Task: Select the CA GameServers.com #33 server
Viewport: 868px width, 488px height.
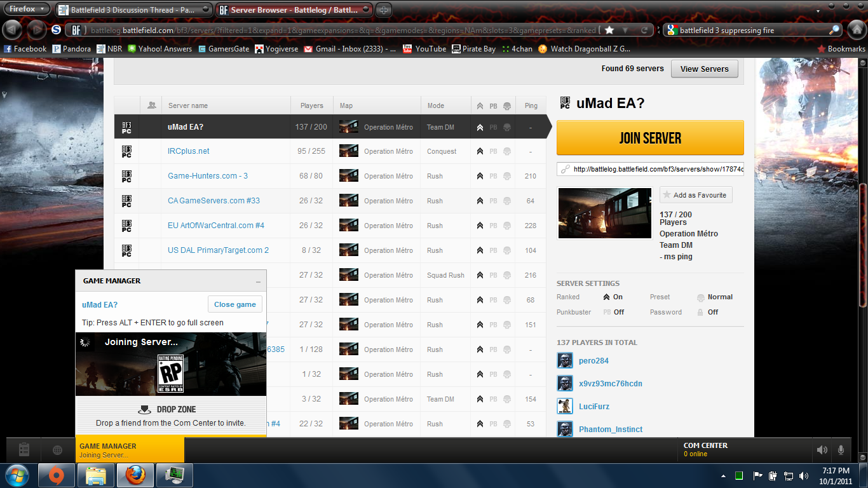Action: (214, 201)
